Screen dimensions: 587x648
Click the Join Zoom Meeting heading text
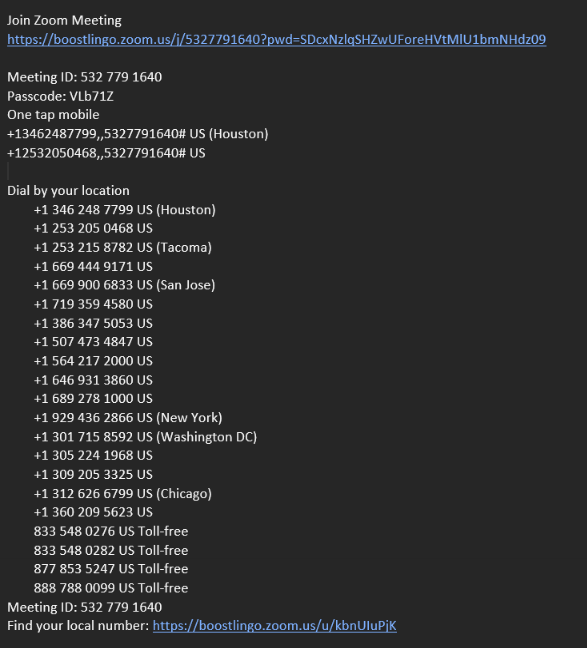[64, 20]
